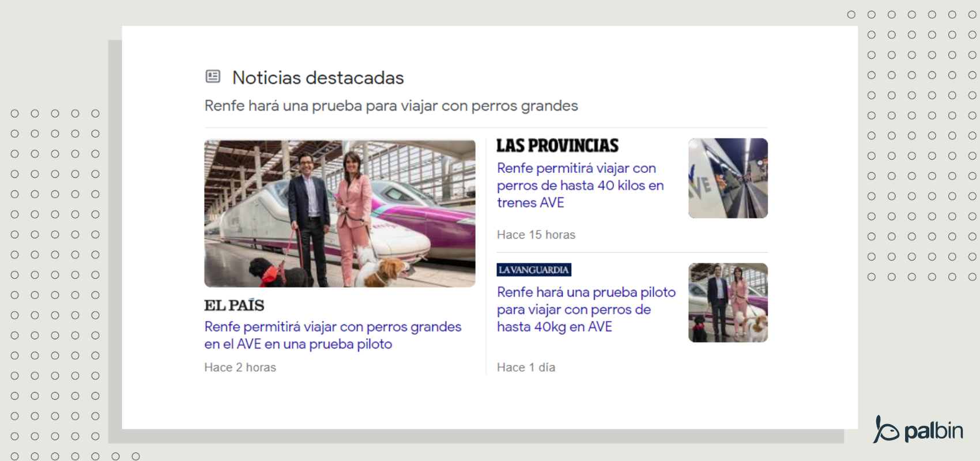Open Las Provincias article about 40 kilos
This screenshot has height=461, width=980.
pos(581,186)
